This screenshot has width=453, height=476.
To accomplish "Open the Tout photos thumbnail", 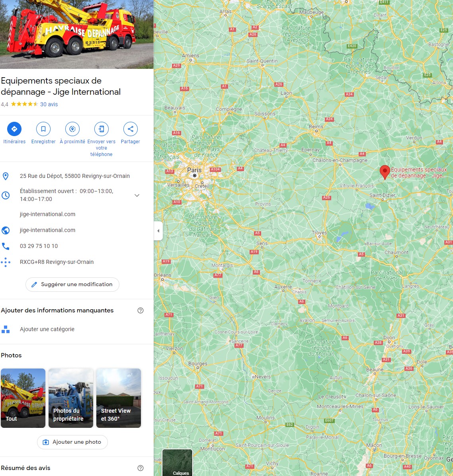I will [23, 398].
